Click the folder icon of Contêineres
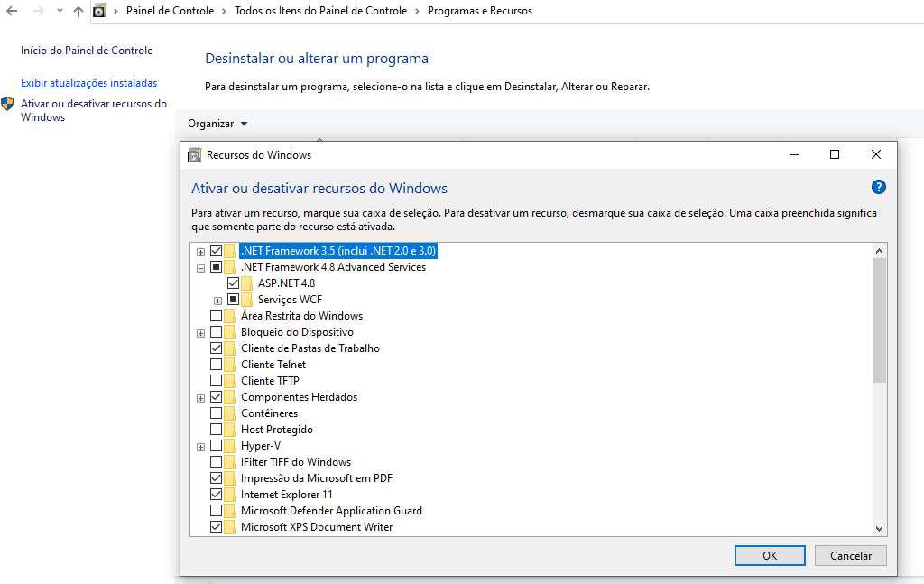Image resolution: width=924 pixels, height=584 pixels. point(230,413)
